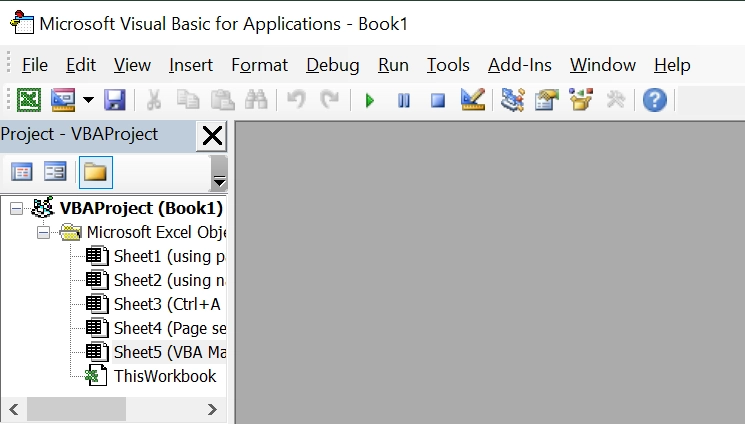
Task: Open Visual Basic Help question icon
Action: 655,100
